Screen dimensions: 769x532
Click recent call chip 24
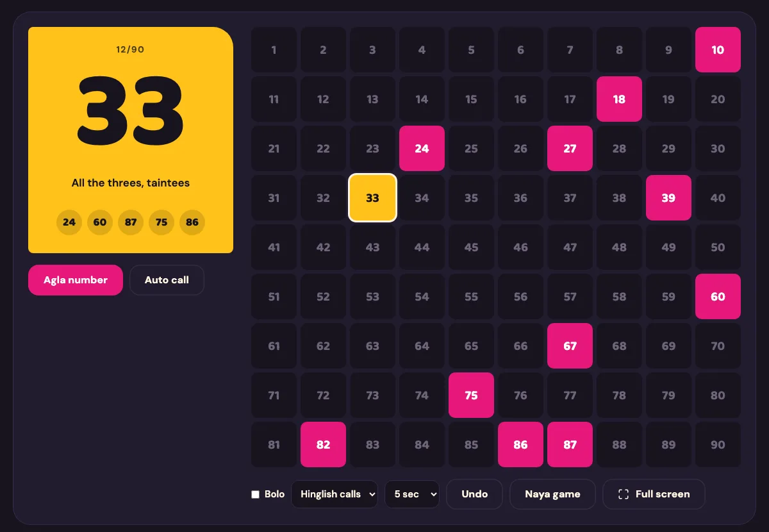(69, 222)
